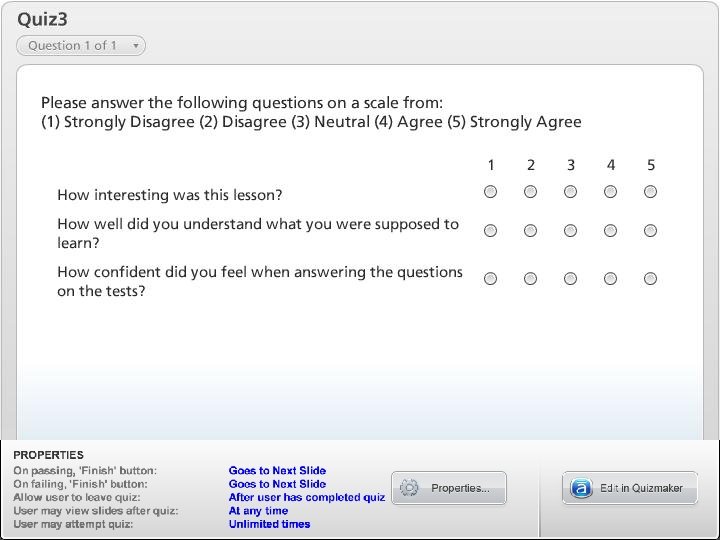Choose 3 for confidence answering test questions

click(x=570, y=279)
